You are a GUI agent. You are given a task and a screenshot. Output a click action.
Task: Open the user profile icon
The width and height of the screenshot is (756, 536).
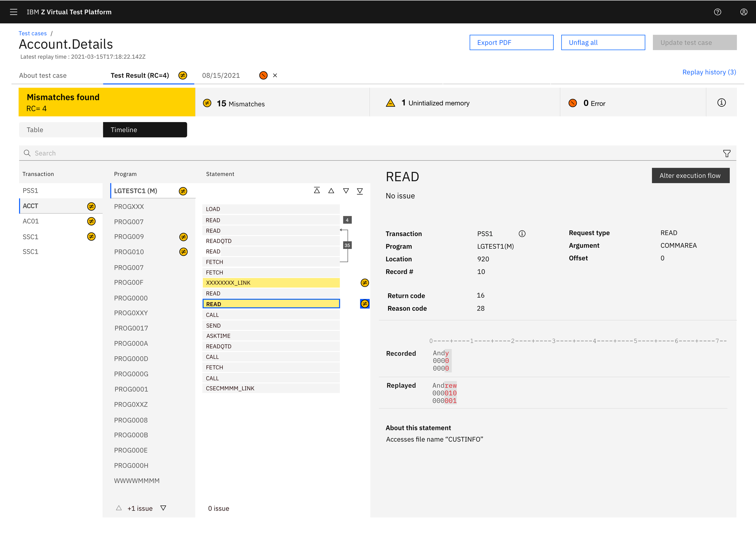click(743, 12)
